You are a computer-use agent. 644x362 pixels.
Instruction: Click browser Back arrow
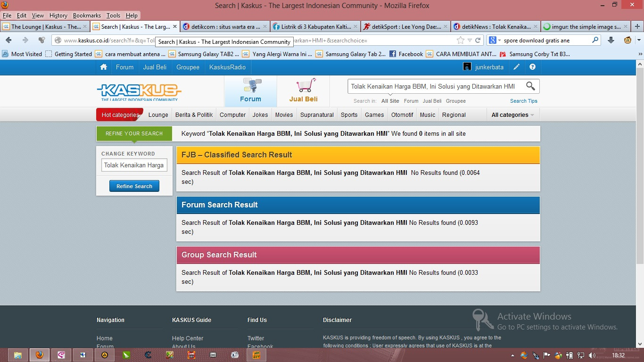8,41
